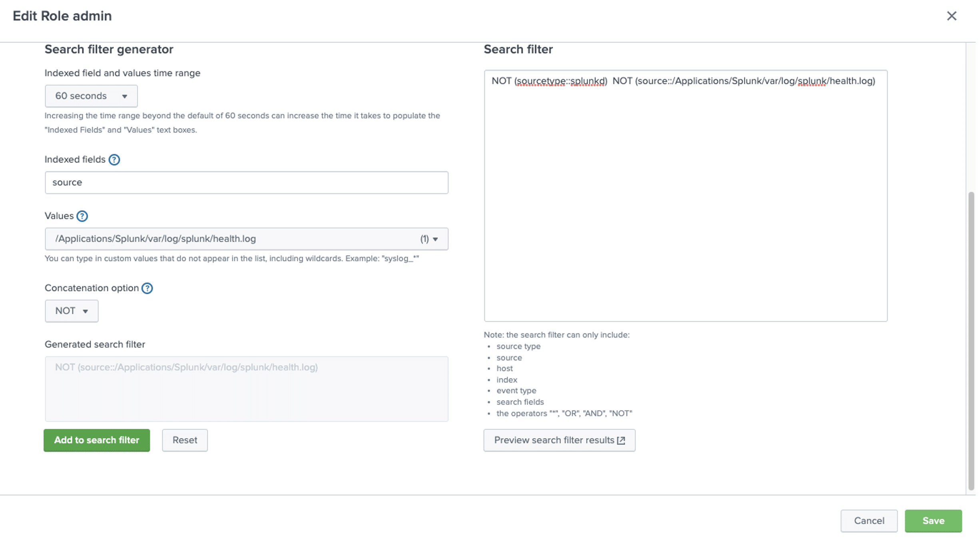The height and width of the screenshot is (542, 980).
Task: Open the 60 seconds time range dropdown
Action: 91,96
